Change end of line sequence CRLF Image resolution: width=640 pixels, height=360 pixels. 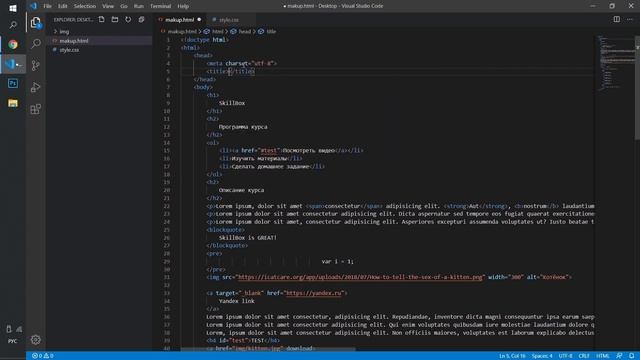pos(584,356)
